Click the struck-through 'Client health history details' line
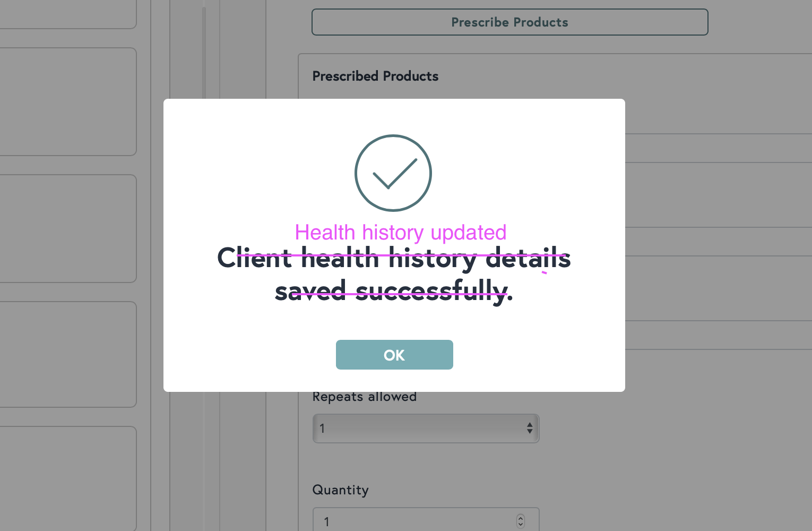The width and height of the screenshot is (812, 531). 394,259
